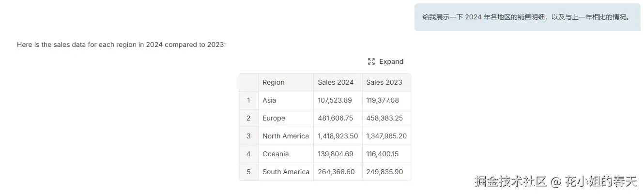This screenshot has height=195, width=644.
Task: Click row number 5 in table
Action: point(249,172)
